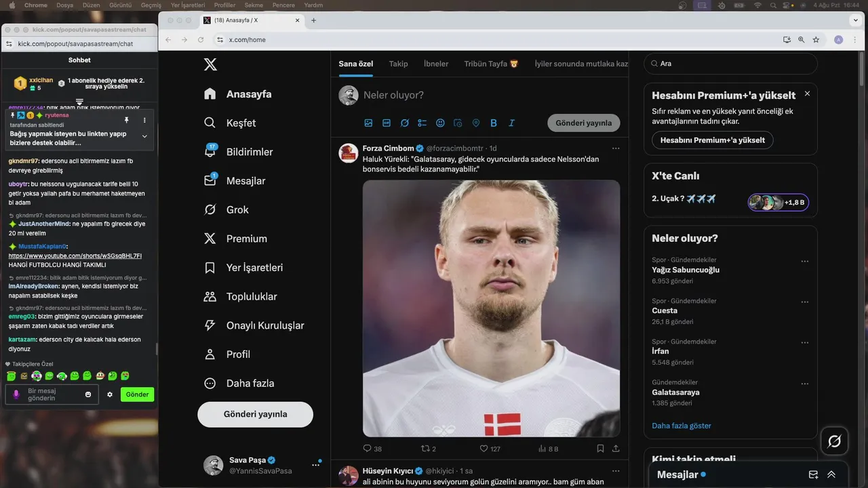This screenshot has height=488, width=868.
Task: Compose new message in Mesajlar drawer
Action: click(x=814, y=474)
